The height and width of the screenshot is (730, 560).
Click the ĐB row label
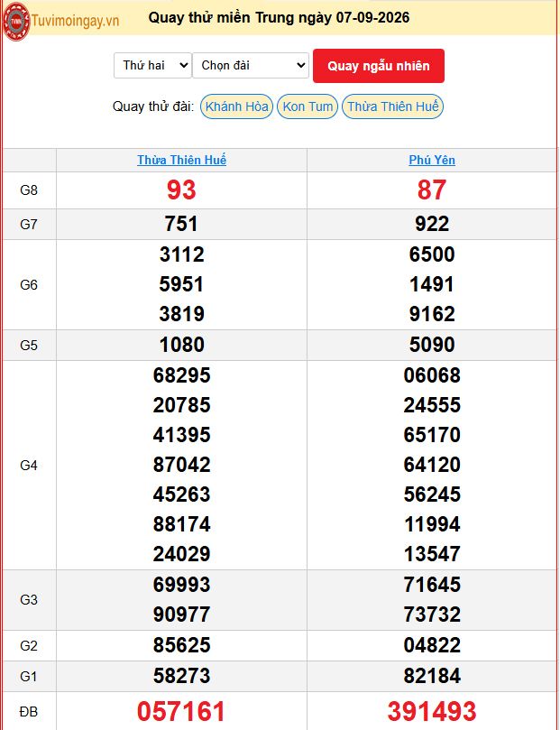(29, 712)
